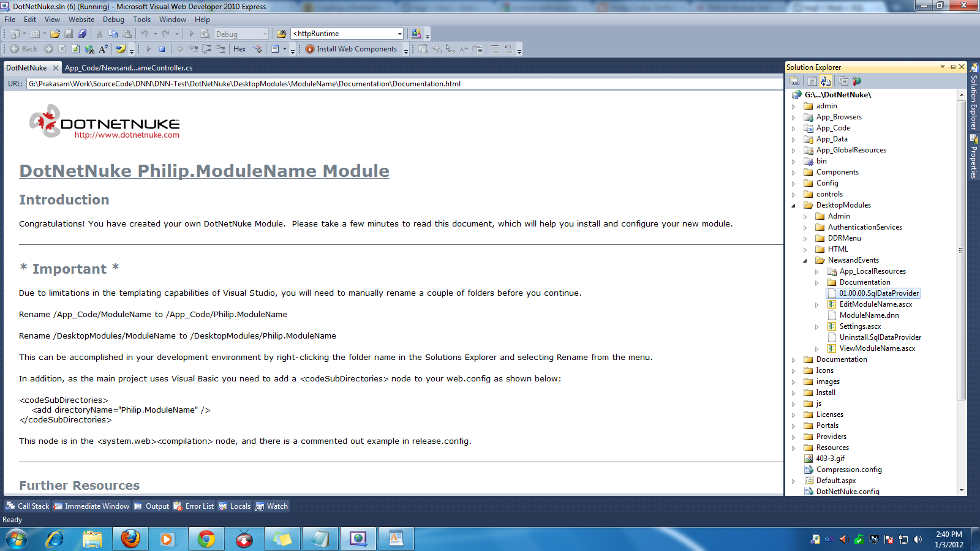980x551 pixels.
Task: Open Google Chrome from the taskbar
Action: click(x=206, y=539)
